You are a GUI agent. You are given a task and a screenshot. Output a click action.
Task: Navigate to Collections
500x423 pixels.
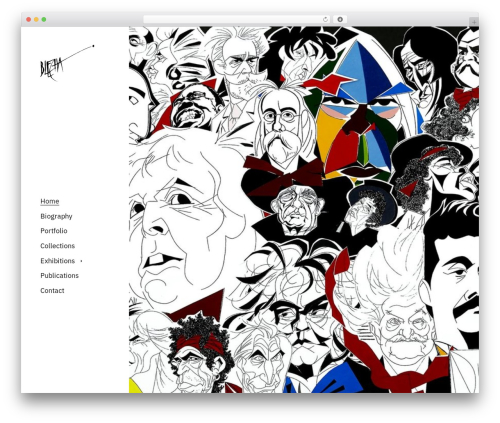57,246
